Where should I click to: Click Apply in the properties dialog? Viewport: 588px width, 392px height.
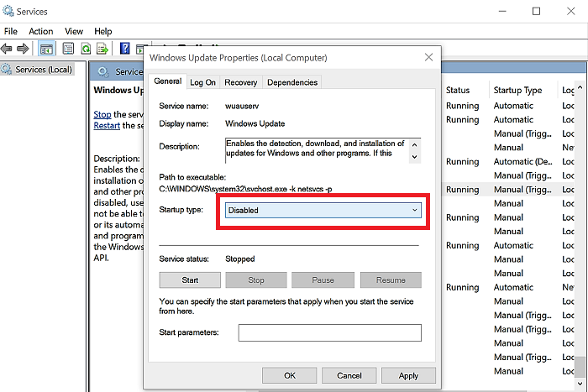pos(408,375)
